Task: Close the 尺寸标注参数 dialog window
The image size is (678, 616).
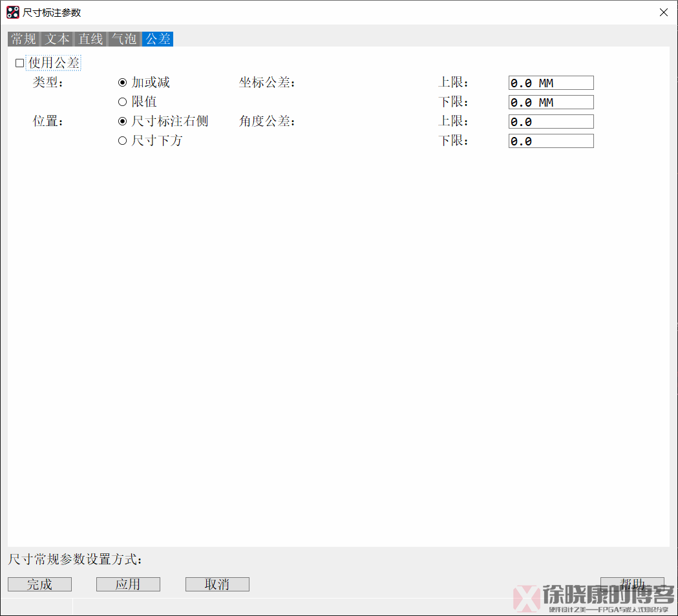Action: point(663,12)
